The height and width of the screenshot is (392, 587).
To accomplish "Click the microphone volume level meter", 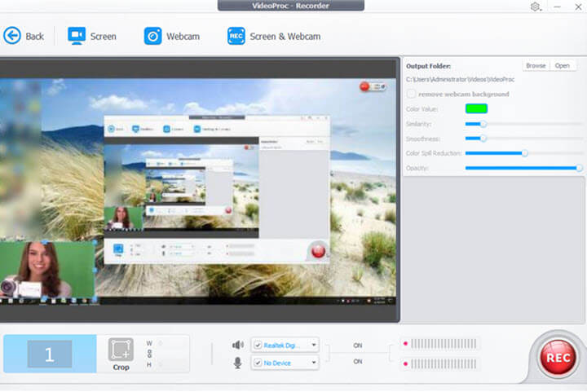I will [444, 363].
